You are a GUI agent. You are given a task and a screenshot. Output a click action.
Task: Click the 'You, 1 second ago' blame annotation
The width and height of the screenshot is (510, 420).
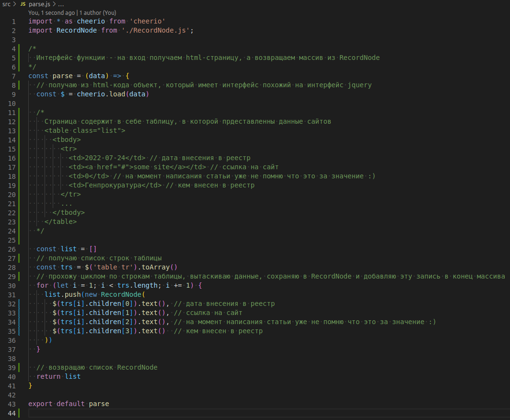pos(52,13)
